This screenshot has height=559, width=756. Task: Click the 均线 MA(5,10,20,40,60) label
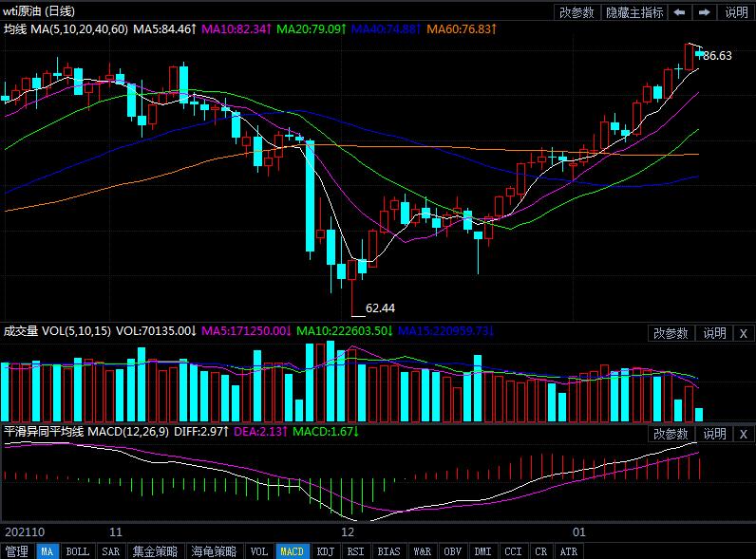(66, 28)
